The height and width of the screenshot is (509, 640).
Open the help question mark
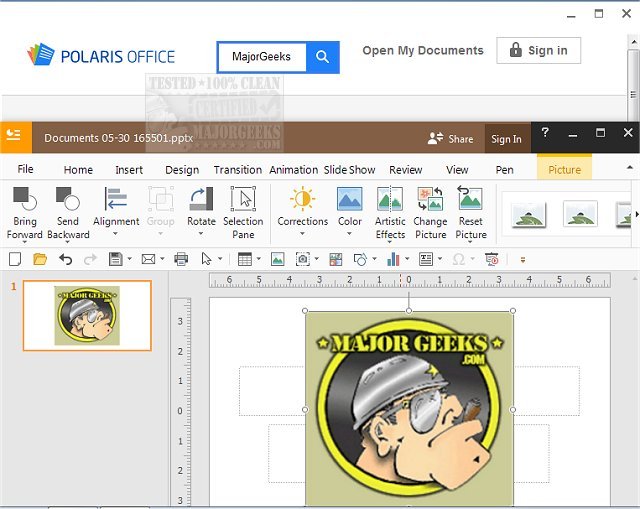point(545,133)
